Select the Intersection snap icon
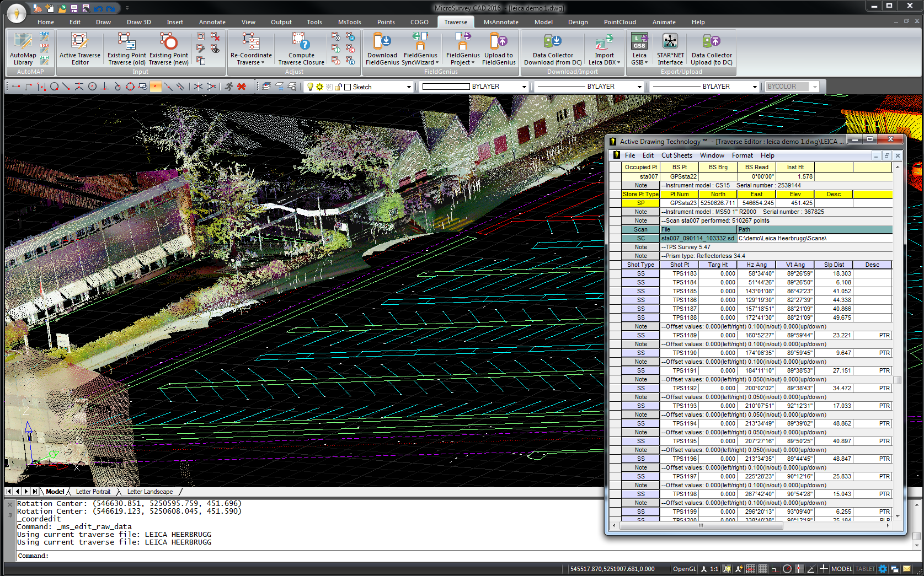924x576 pixels. point(198,87)
